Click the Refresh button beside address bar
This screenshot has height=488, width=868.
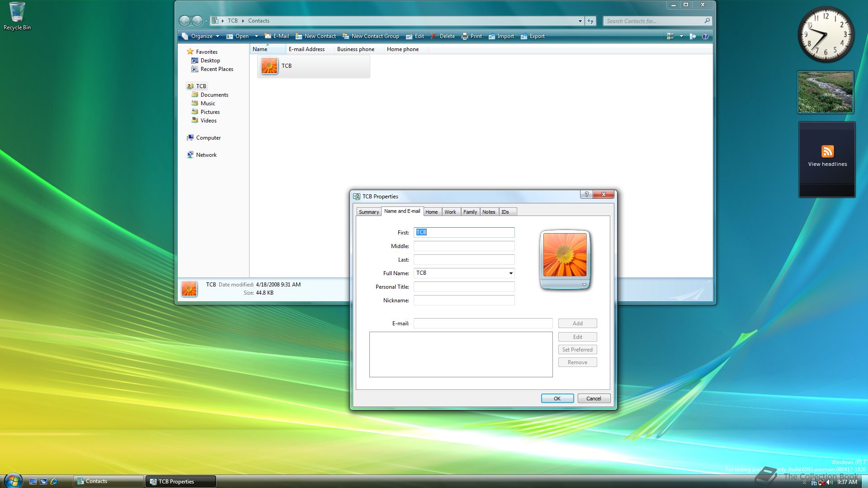pyautogui.click(x=590, y=21)
